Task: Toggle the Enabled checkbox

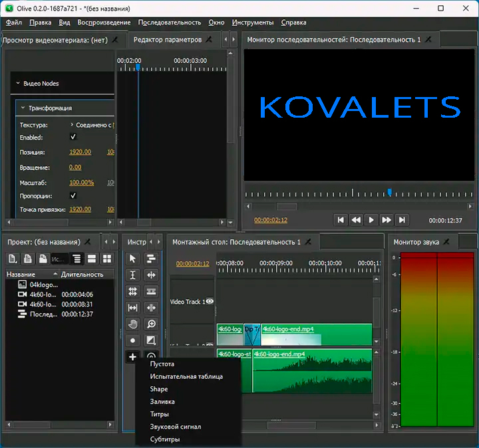Action: point(73,137)
